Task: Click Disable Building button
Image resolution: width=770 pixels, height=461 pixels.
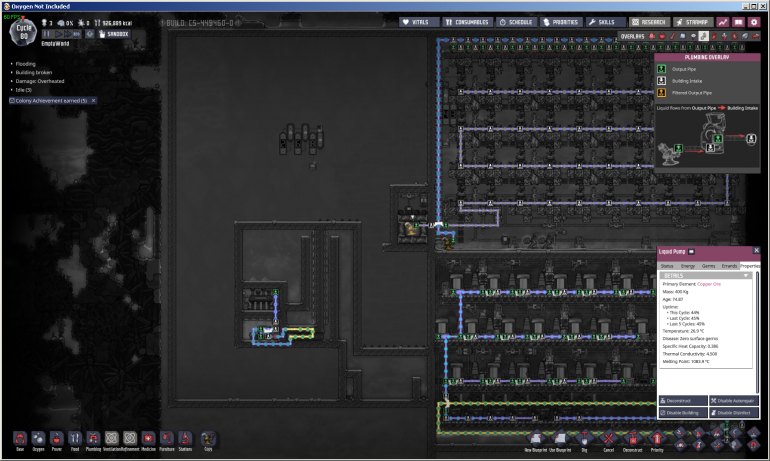Action: (683, 412)
